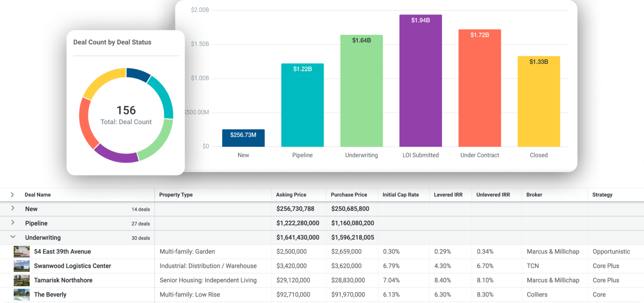
Task: Open the Tamarisk Northshore deal link
Action: 63,280
